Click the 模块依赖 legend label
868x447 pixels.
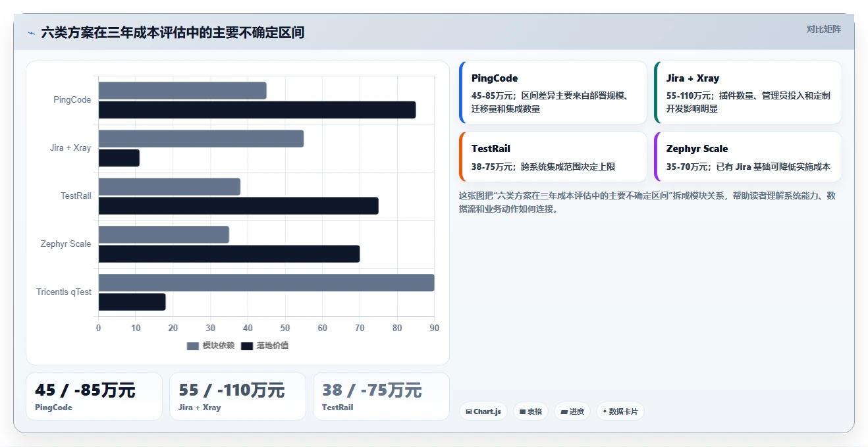point(218,346)
